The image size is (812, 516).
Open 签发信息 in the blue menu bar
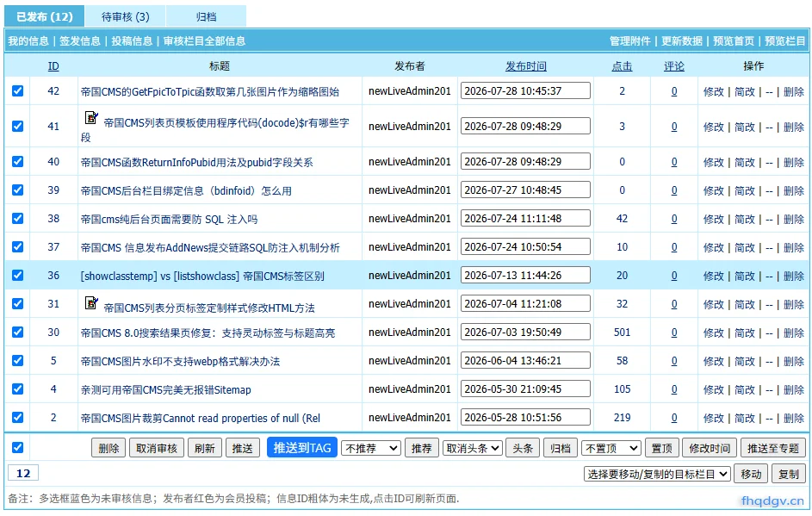[x=80, y=41]
